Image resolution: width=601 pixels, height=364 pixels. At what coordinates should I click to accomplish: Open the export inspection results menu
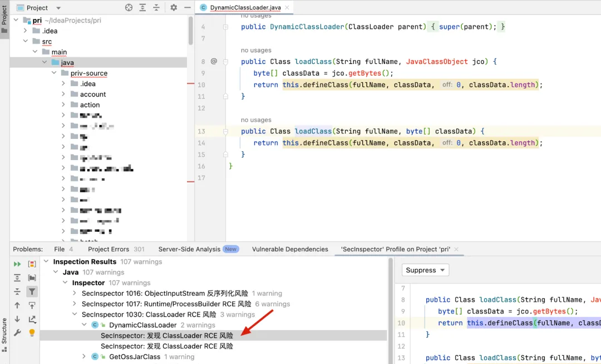click(x=32, y=319)
